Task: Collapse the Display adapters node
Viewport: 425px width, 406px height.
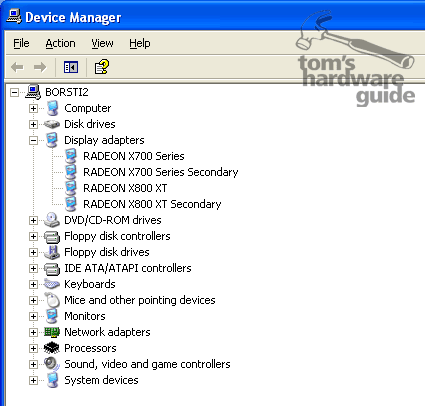Action: tap(33, 140)
